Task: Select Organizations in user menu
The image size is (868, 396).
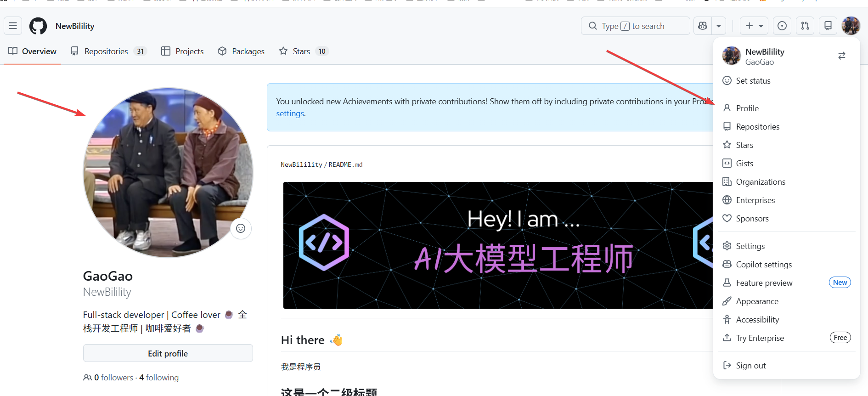Action: click(786, 181)
